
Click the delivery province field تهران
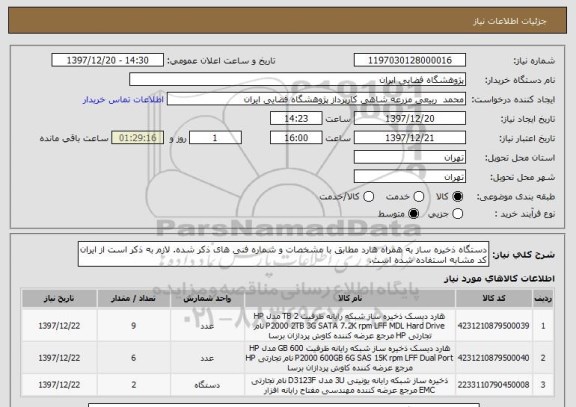coord(410,157)
